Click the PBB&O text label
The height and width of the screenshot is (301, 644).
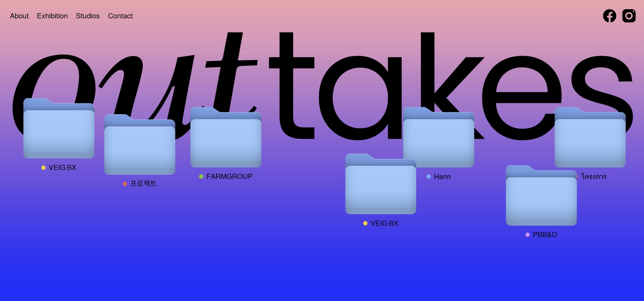pyautogui.click(x=545, y=235)
